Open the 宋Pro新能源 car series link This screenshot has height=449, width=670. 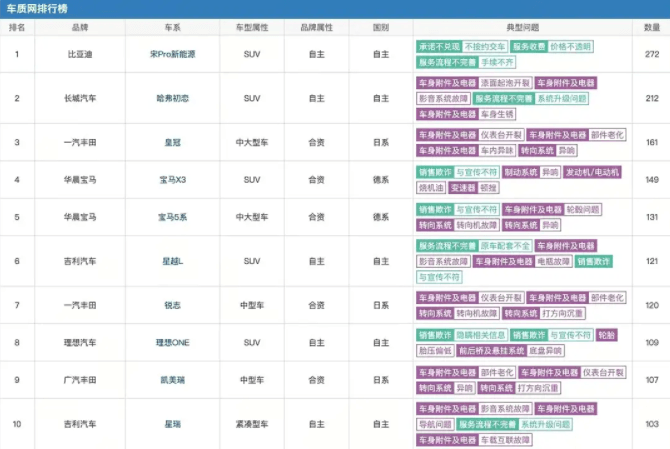(x=173, y=54)
